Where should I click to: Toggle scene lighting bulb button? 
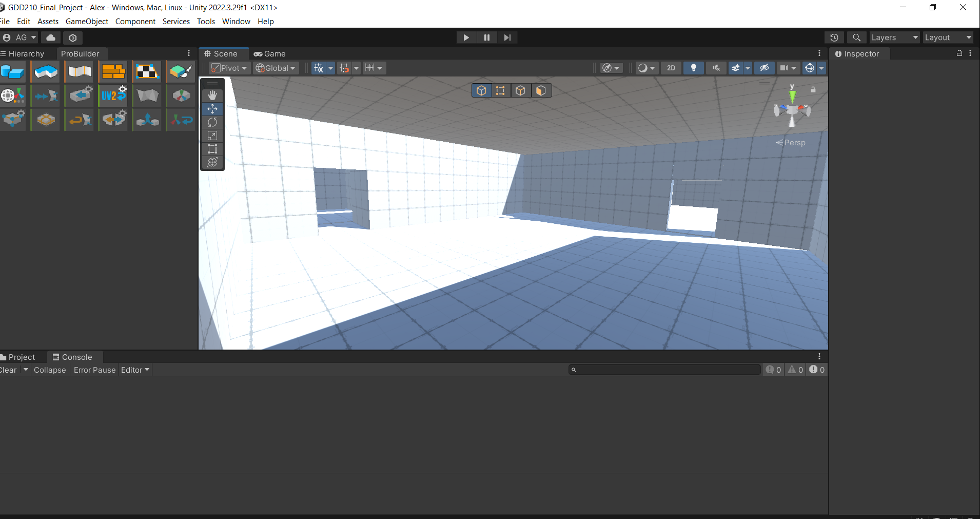(x=693, y=68)
